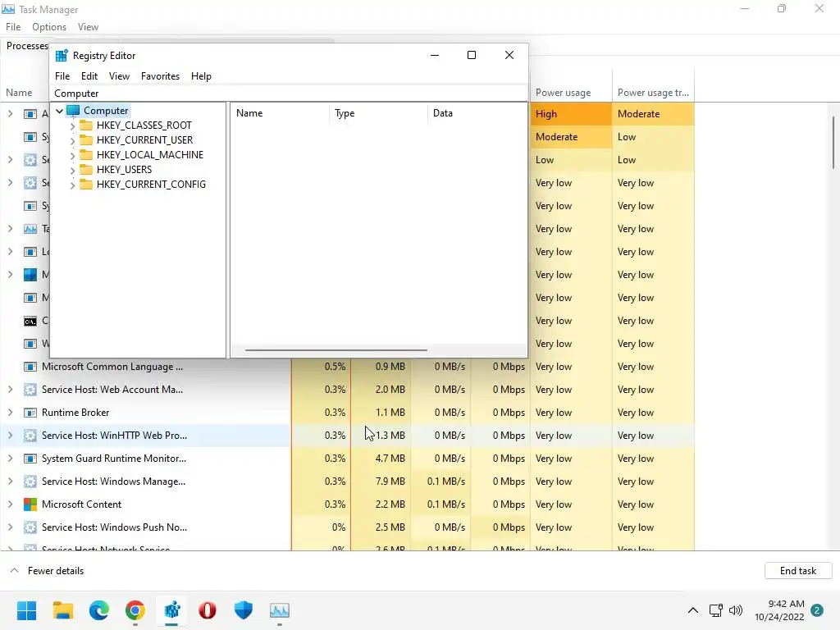Open notification center badge

(817, 610)
